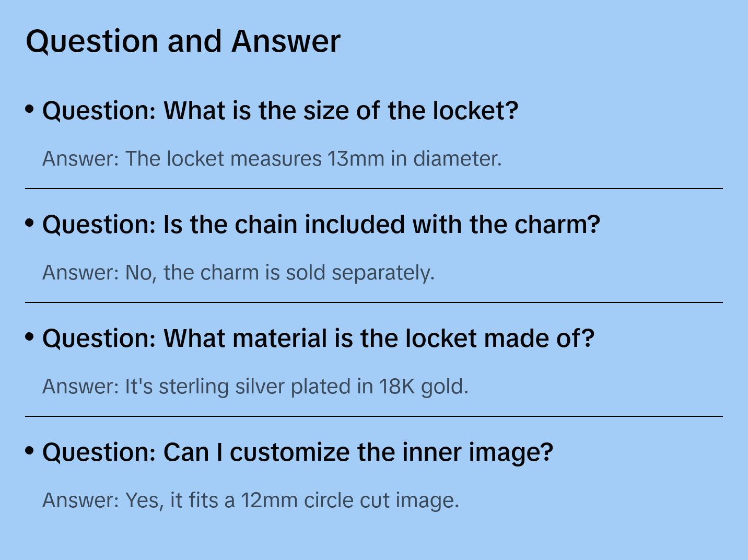The width and height of the screenshot is (748, 560).
Task: Click the divider line below the material answer
Action: click(374, 416)
